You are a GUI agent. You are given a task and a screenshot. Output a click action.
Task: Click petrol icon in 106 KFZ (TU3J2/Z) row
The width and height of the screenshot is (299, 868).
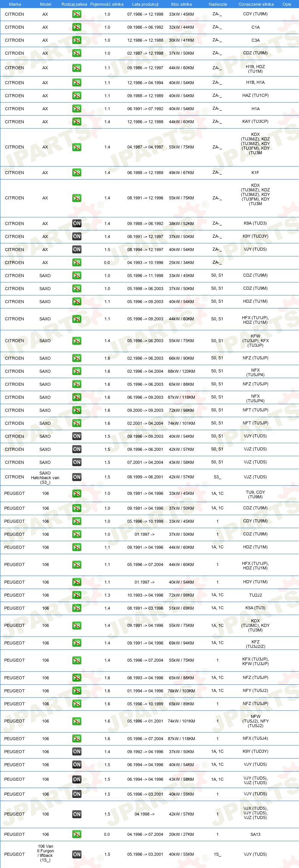[x=77, y=643]
